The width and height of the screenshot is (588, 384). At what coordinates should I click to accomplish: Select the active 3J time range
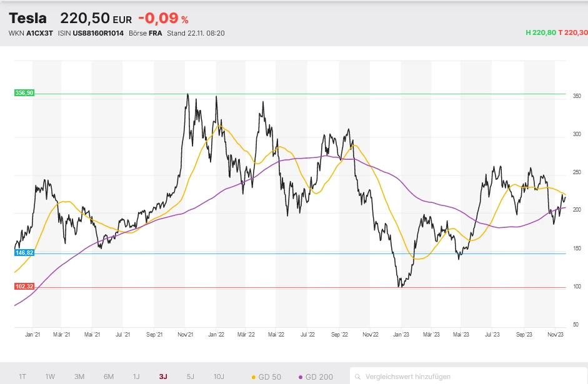(x=163, y=377)
